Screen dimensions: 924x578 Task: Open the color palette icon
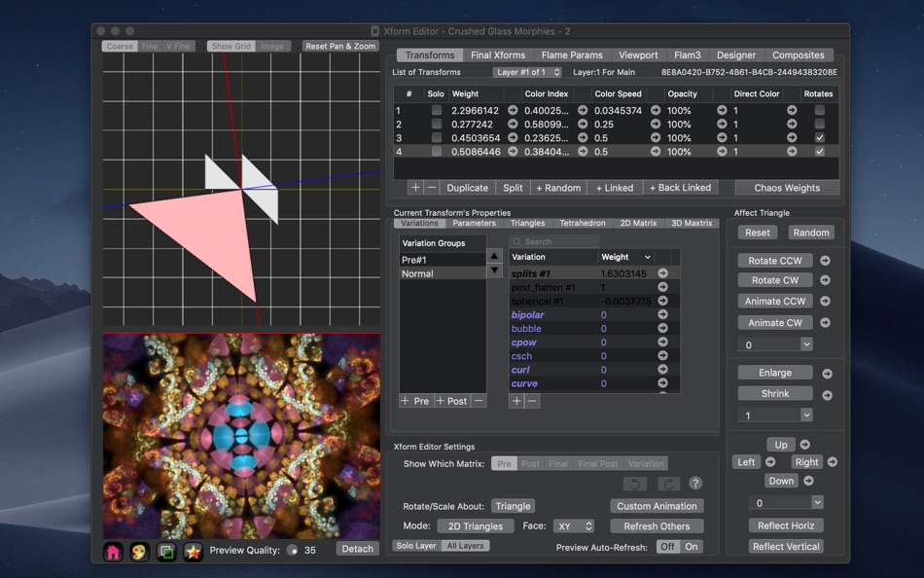click(x=140, y=552)
